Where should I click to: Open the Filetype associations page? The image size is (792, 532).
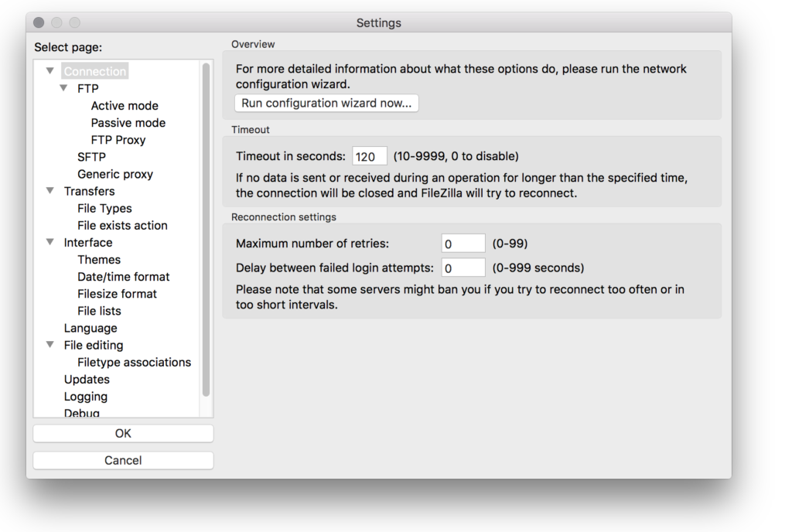coord(134,362)
